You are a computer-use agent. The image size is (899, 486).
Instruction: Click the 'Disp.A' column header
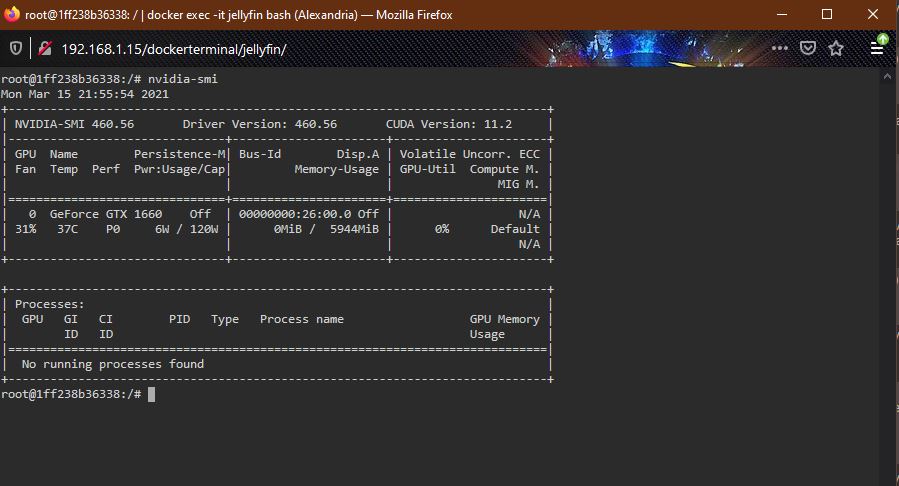[358, 154]
